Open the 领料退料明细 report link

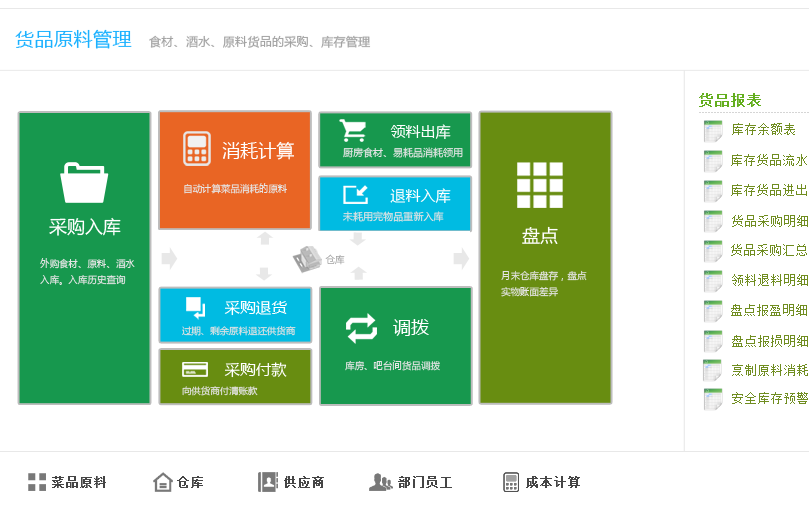(769, 280)
